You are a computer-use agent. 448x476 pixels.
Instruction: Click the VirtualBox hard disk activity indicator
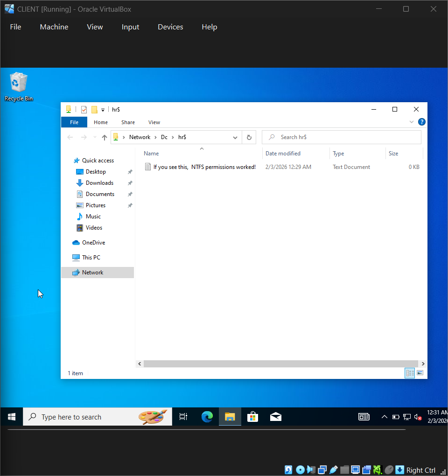pos(288,469)
